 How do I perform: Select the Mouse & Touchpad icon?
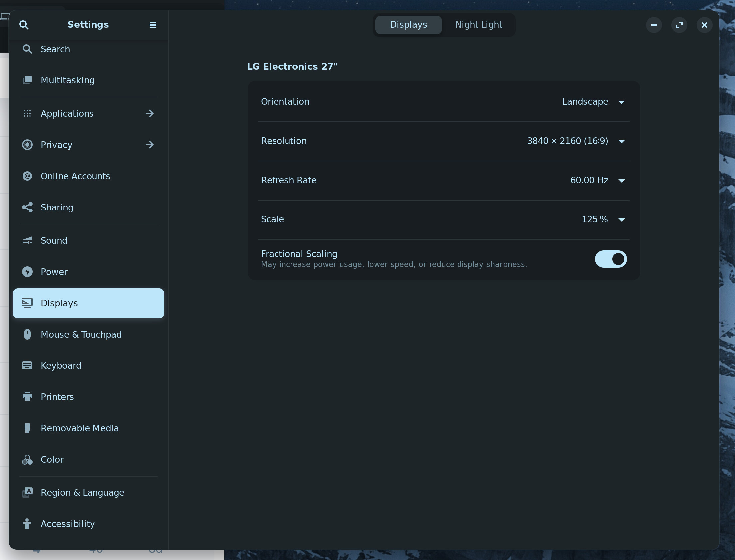(27, 334)
